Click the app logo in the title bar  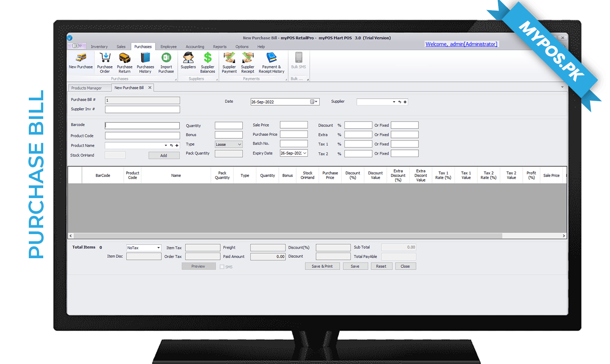point(70,38)
